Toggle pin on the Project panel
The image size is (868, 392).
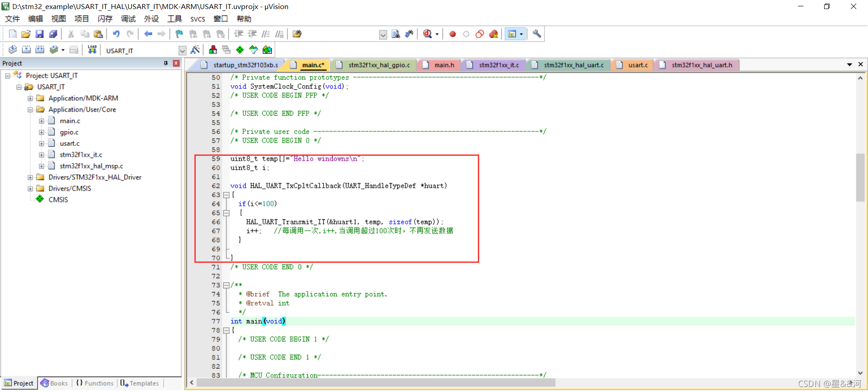[x=166, y=63]
